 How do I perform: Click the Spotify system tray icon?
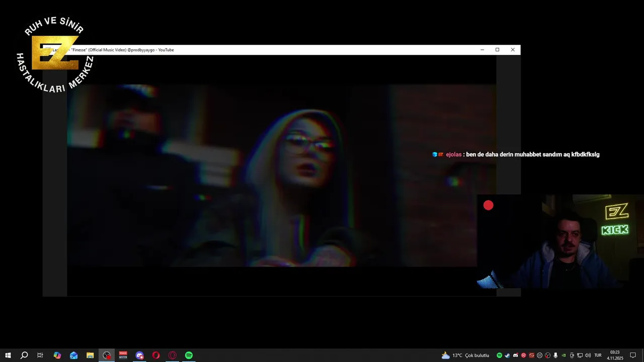[x=499, y=355]
